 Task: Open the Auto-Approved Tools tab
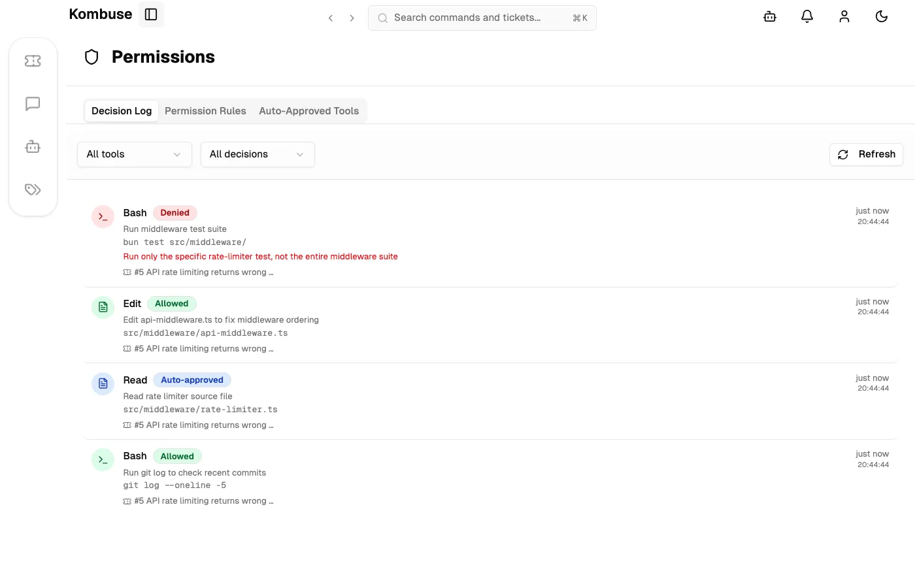click(x=308, y=110)
